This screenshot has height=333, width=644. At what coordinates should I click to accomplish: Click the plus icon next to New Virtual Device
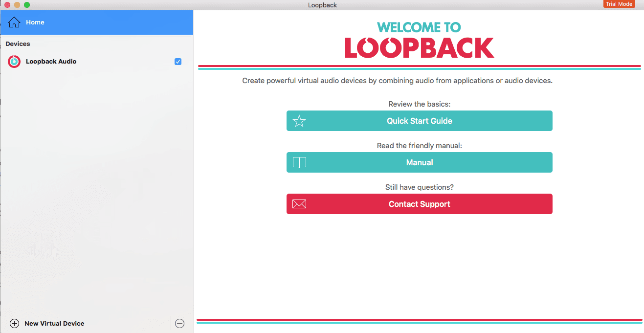click(x=14, y=323)
